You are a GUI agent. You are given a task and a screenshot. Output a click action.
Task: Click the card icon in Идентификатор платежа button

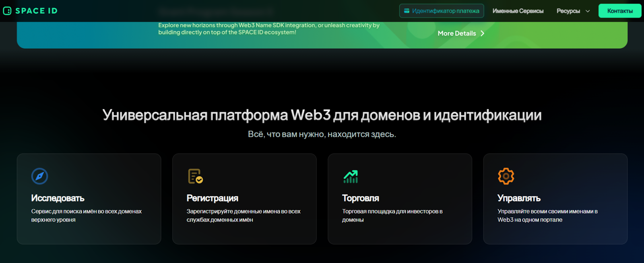click(x=407, y=11)
